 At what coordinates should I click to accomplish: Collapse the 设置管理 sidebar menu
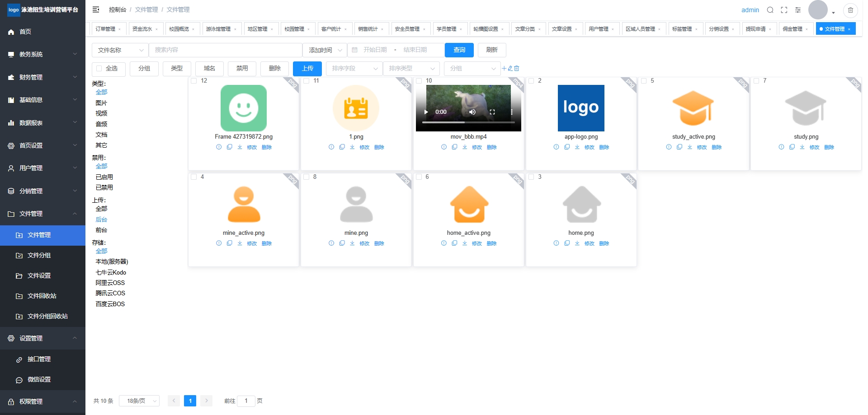click(x=42, y=338)
